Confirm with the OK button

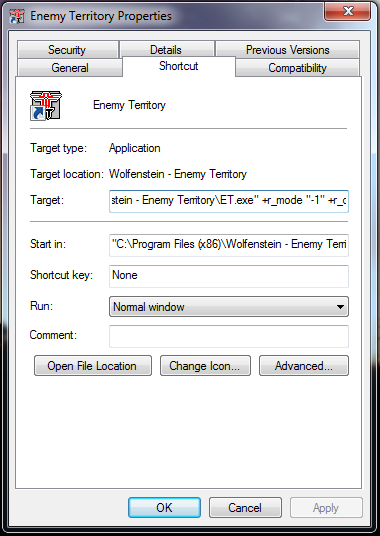point(164,508)
